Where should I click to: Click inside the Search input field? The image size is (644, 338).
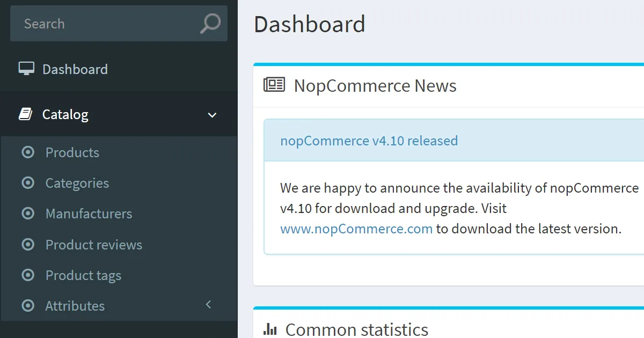(x=97, y=23)
